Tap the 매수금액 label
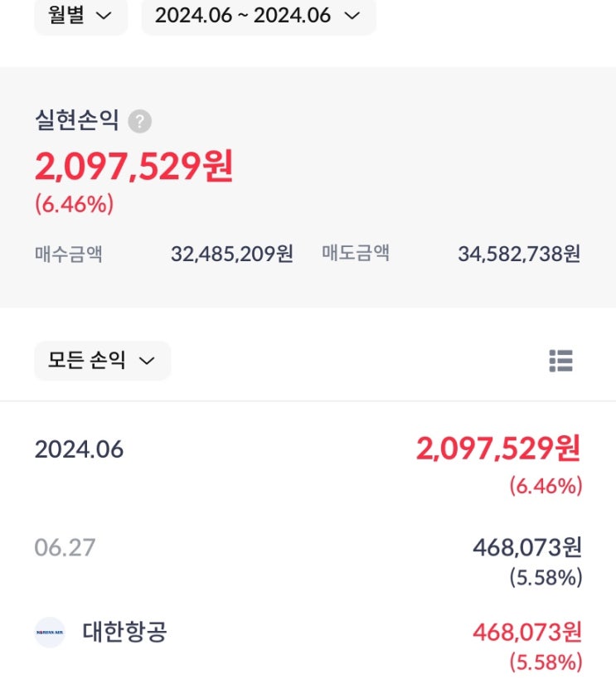 (69, 254)
